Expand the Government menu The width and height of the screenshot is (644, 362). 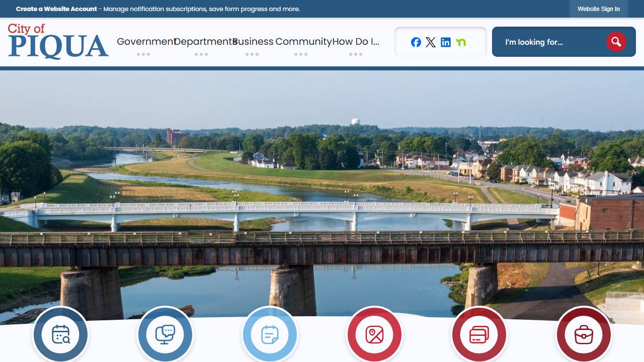click(144, 42)
